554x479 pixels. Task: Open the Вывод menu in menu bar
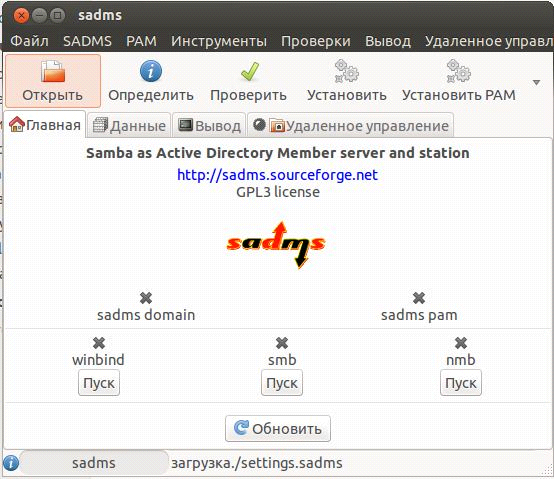pos(388,41)
